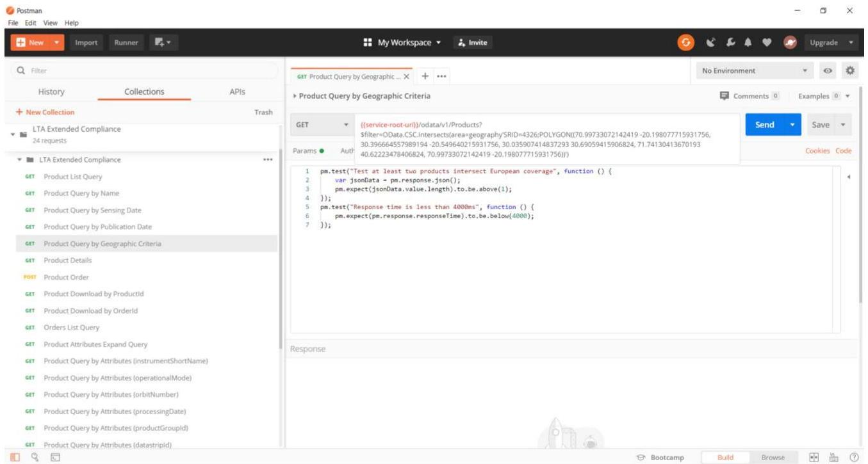Open Product List Query request
Screen dimensions: 868x464
point(147,177)
